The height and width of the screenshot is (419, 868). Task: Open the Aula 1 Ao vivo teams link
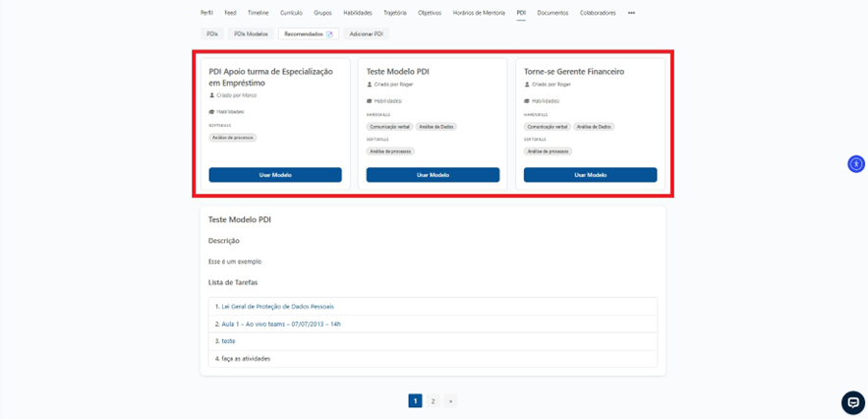point(281,324)
